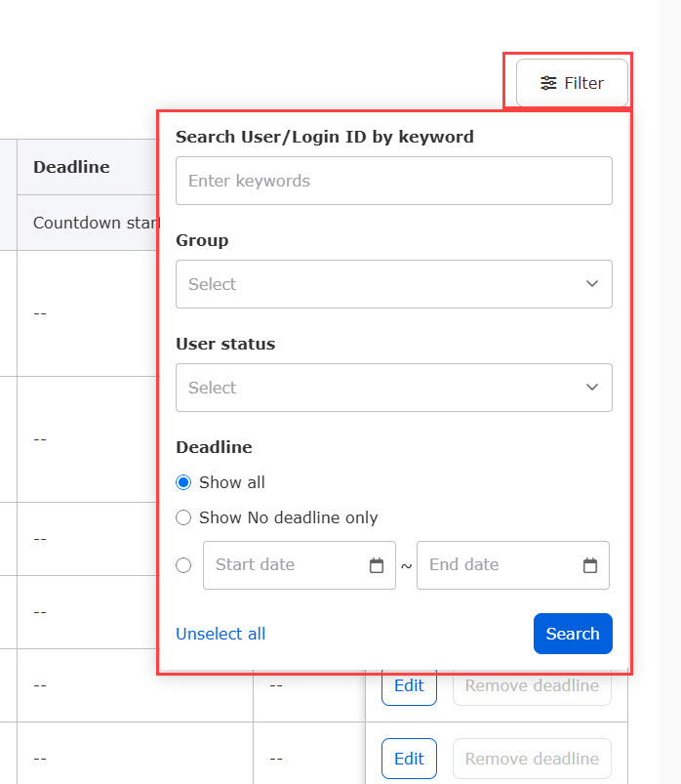Click the bottom Remove deadline button
Image resolution: width=681 pixels, height=784 pixels.
(532, 759)
